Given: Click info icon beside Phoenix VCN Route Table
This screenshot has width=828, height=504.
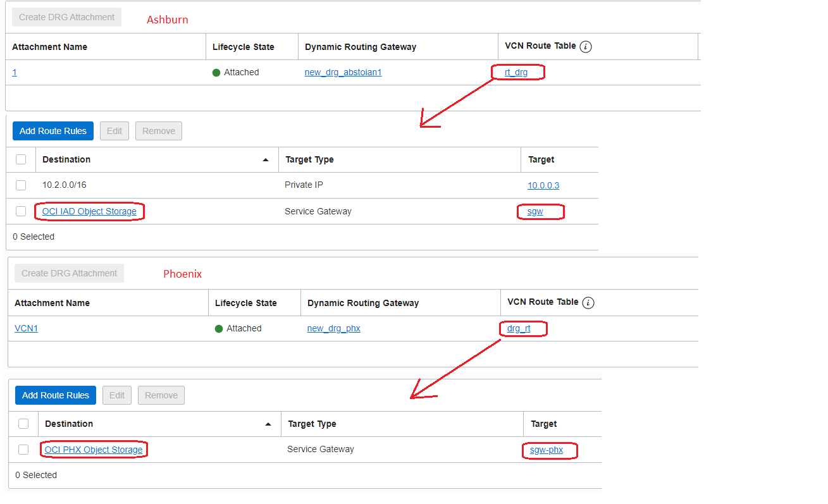Looking at the screenshot, I should pos(588,303).
